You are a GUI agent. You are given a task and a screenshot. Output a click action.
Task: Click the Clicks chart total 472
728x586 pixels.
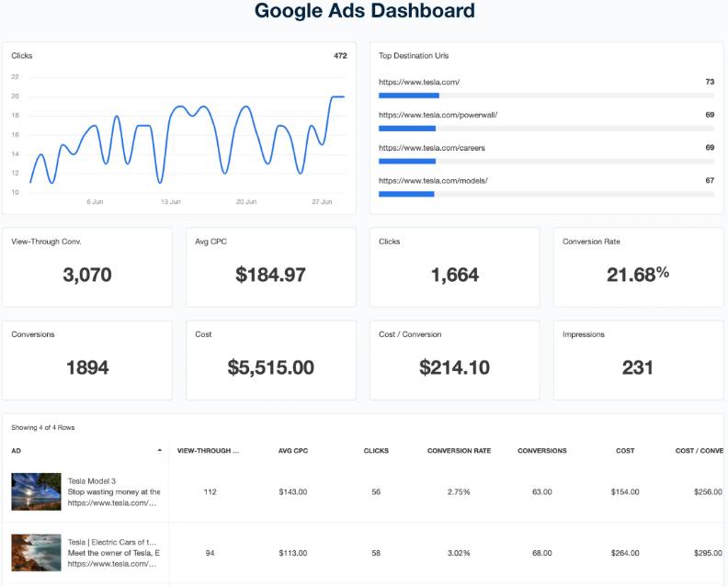(340, 56)
